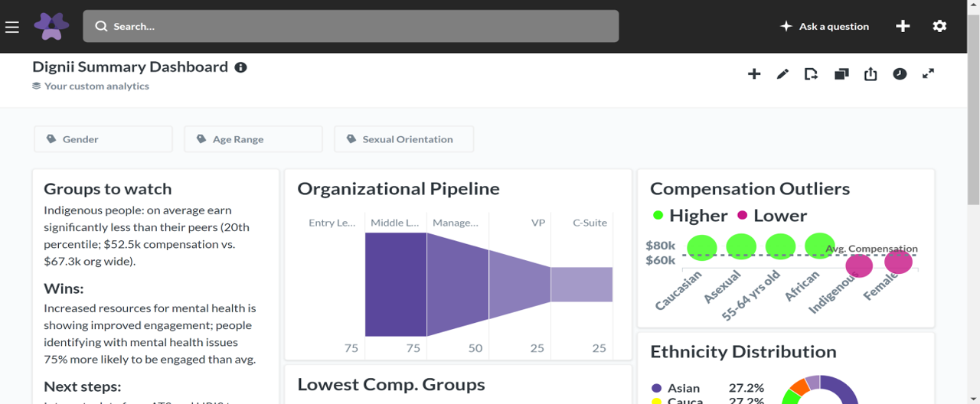The width and height of the screenshot is (980, 404).
Task: Click the Middle Level funnel segment
Action: pos(396,284)
